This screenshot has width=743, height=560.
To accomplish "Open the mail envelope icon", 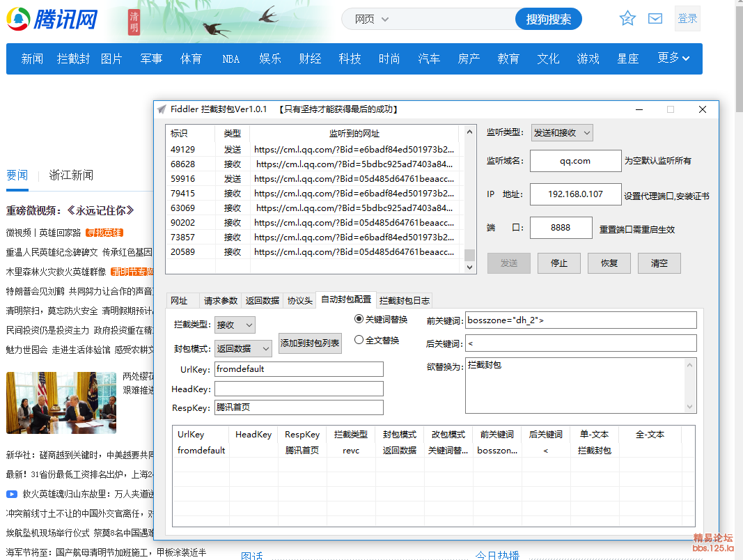I will tap(655, 19).
